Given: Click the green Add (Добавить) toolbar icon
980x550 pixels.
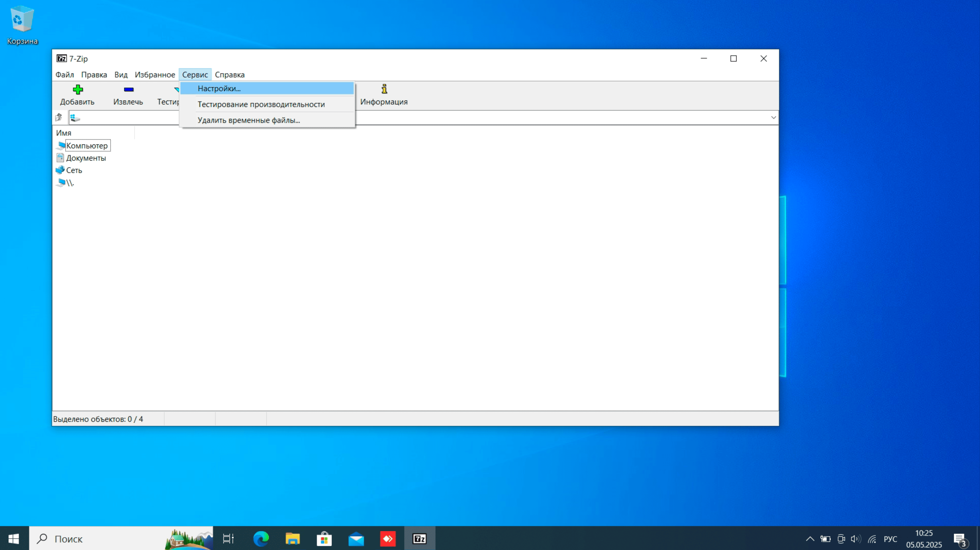Looking at the screenshot, I should [x=78, y=89].
